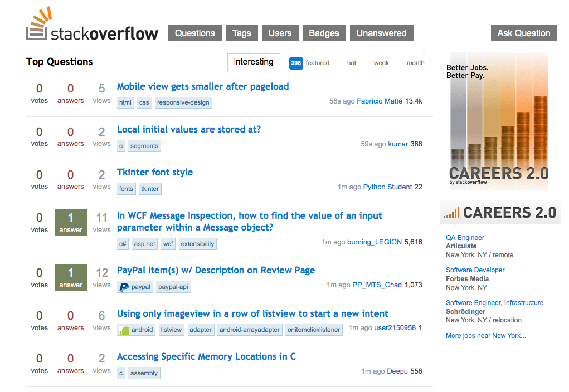This screenshot has width=569, height=392.
Task: Open user kumar's profile
Action: click(398, 144)
